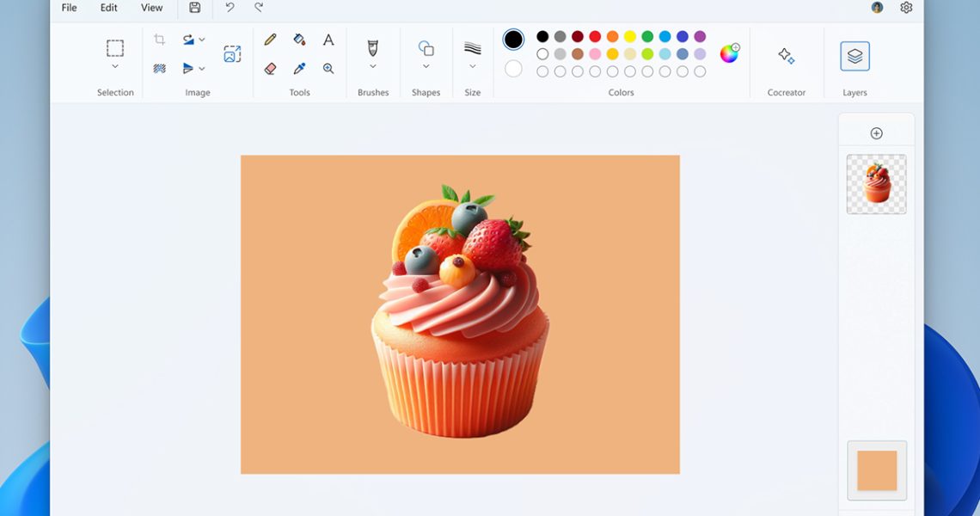This screenshot has height=516, width=980.
Task: Select the Color picker eyedropper
Action: coord(299,68)
